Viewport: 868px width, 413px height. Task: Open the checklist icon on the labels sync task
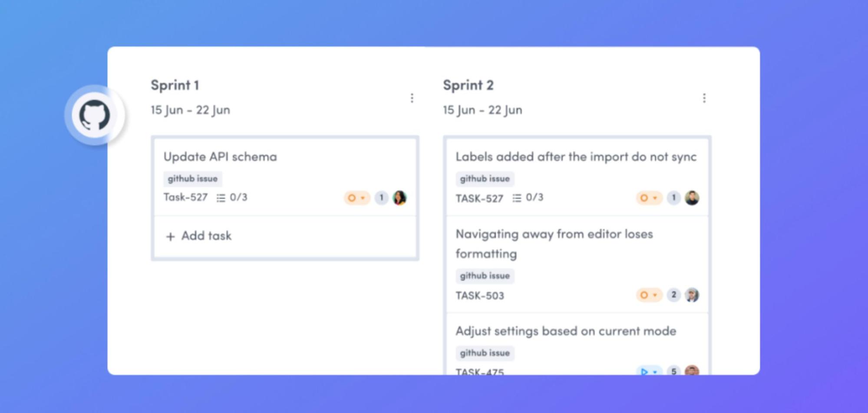pos(517,198)
